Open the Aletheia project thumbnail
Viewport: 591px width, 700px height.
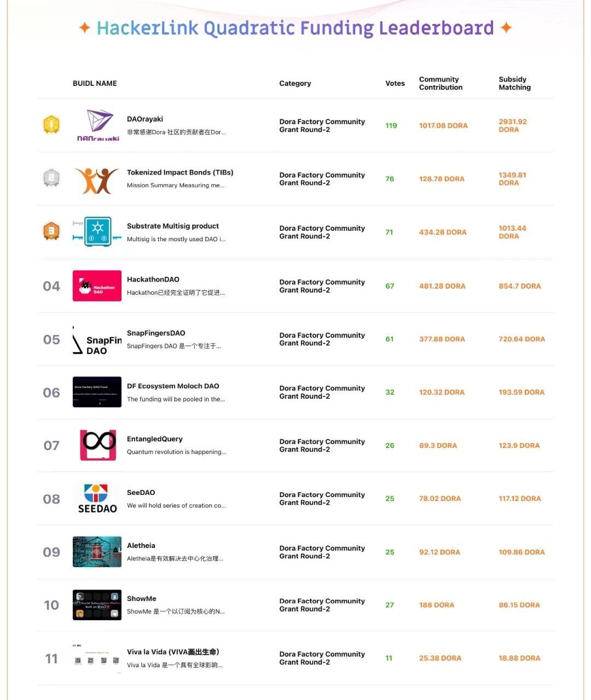click(97, 552)
